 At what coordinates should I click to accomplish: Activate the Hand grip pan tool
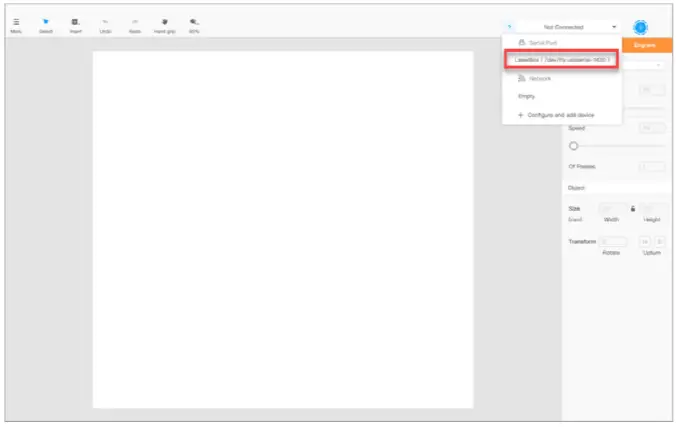pos(165,25)
